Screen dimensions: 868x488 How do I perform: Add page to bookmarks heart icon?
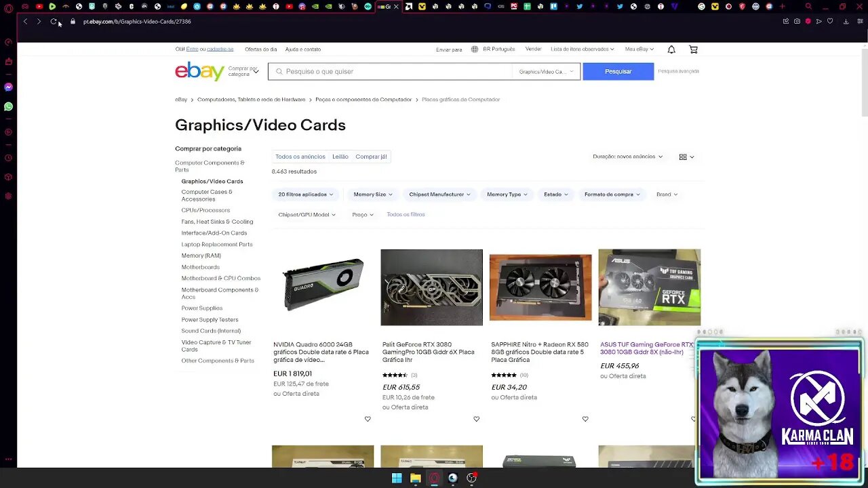[x=829, y=22]
